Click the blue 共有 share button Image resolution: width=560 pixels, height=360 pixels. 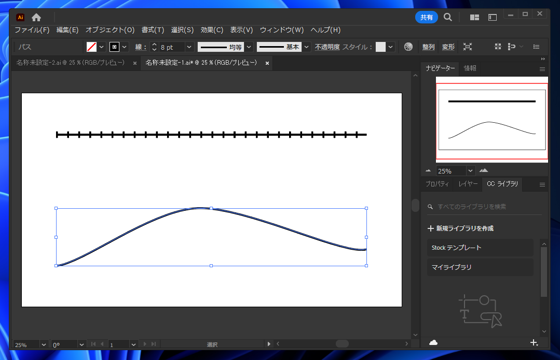pos(426,17)
